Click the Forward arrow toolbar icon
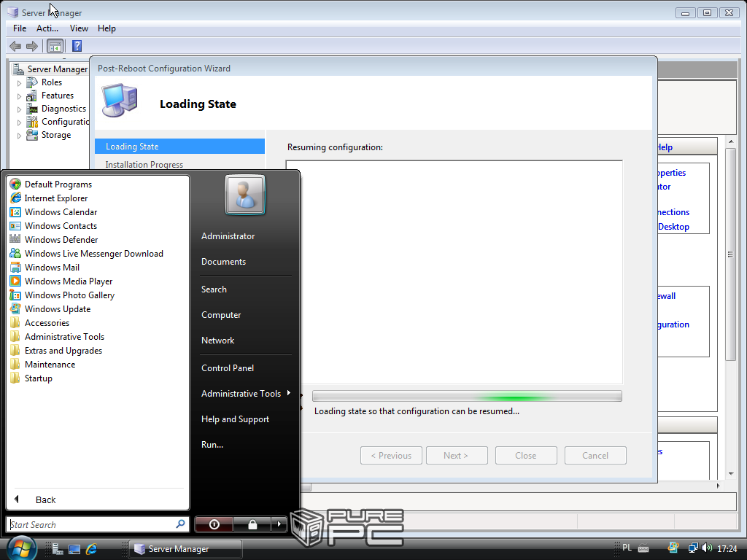The image size is (747, 560). pos(32,46)
